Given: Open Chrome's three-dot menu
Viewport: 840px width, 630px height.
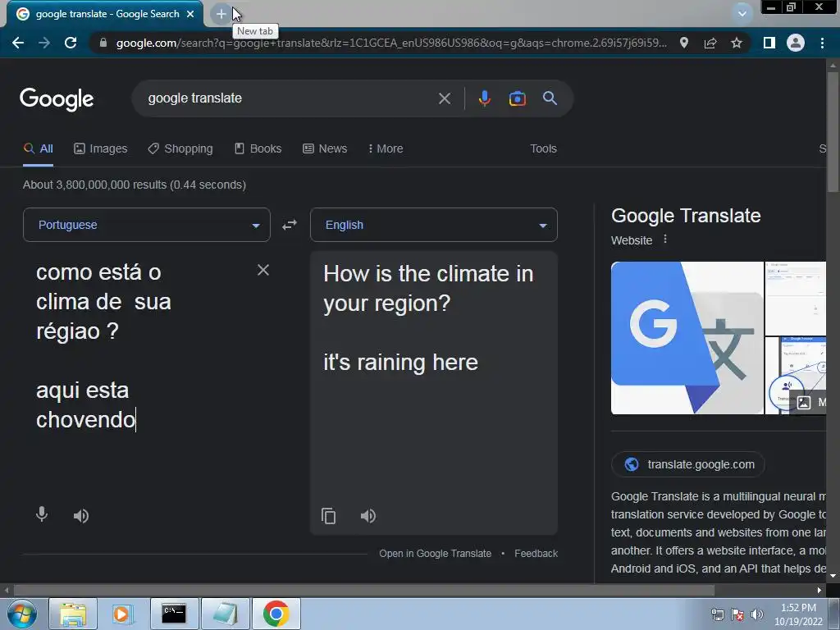Looking at the screenshot, I should point(822,43).
